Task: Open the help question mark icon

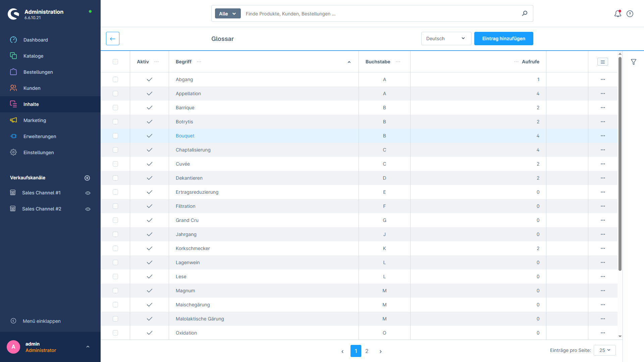Action: pos(630,14)
